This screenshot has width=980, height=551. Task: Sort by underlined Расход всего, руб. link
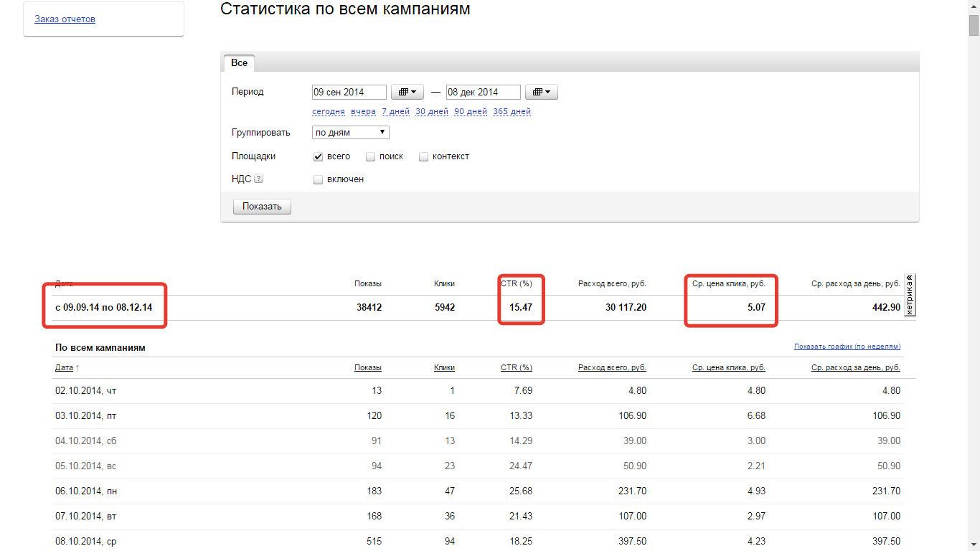coord(612,367)
